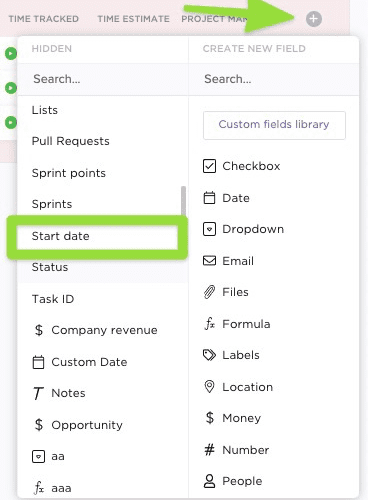
Task: Select the Labels tag icon field
Action: pyautogui.click(x=209, y=355)
